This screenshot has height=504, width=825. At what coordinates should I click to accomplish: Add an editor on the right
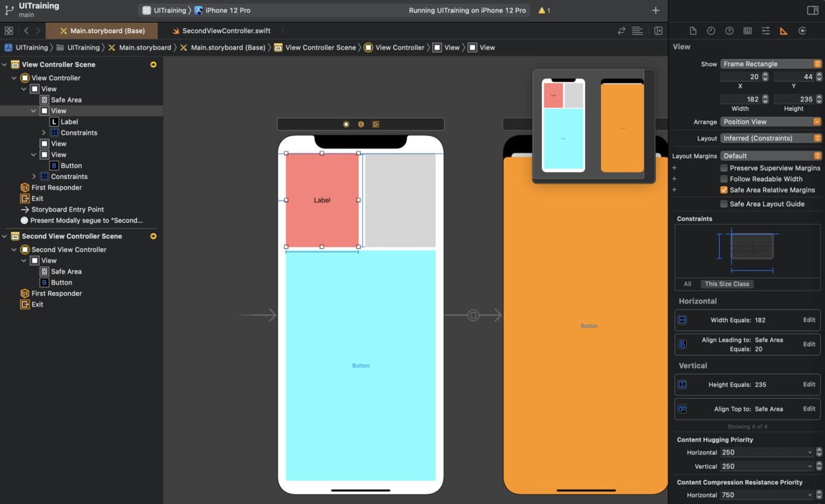[x=659, y=31]
